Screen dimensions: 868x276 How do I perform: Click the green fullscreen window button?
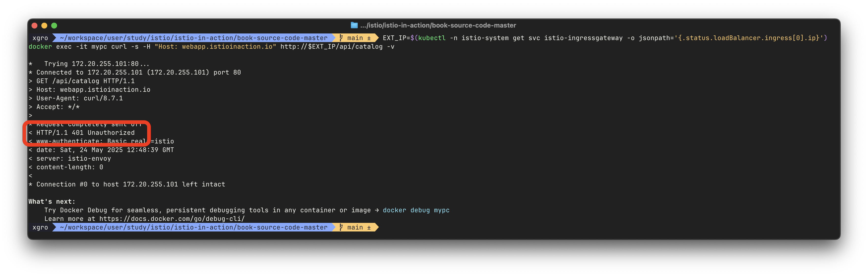tap(54, 26)
